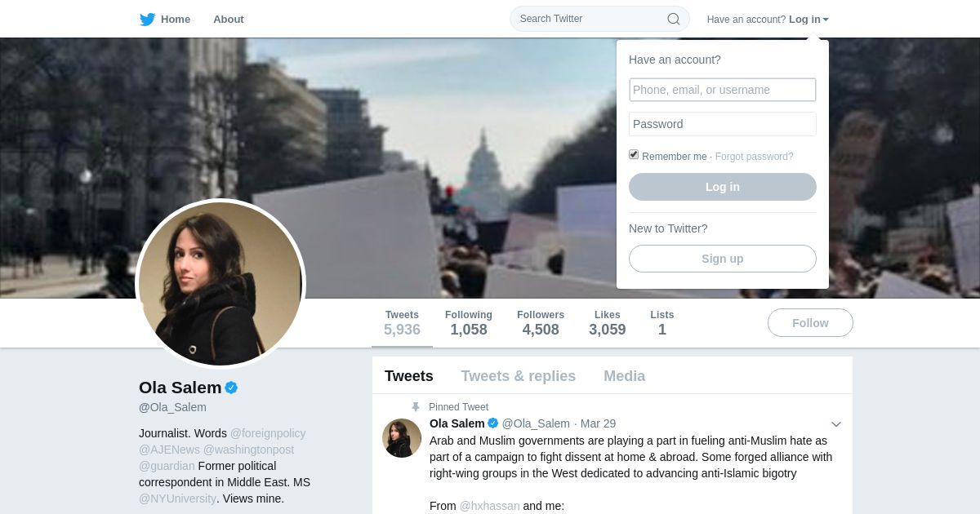The image size is (980, 514).
Task: Collapse the Log in dropdown
Action: click(x=808, y=20)
